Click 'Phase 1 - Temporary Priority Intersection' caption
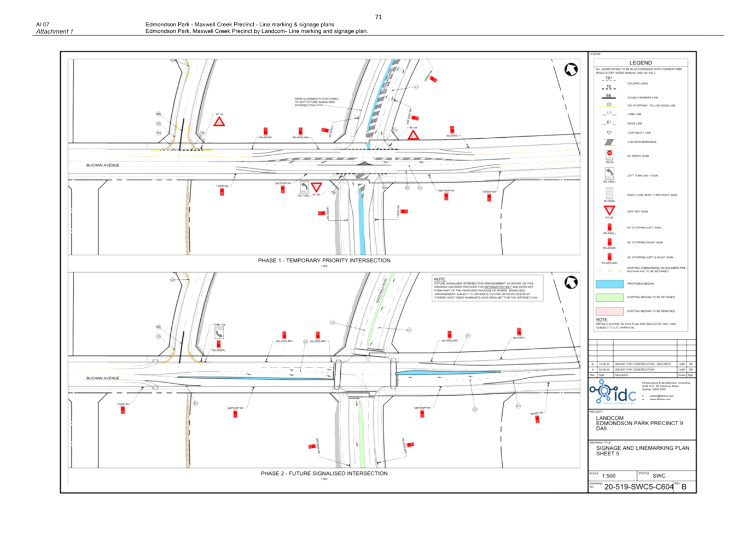The image size is (756, 534). [324, 261]
